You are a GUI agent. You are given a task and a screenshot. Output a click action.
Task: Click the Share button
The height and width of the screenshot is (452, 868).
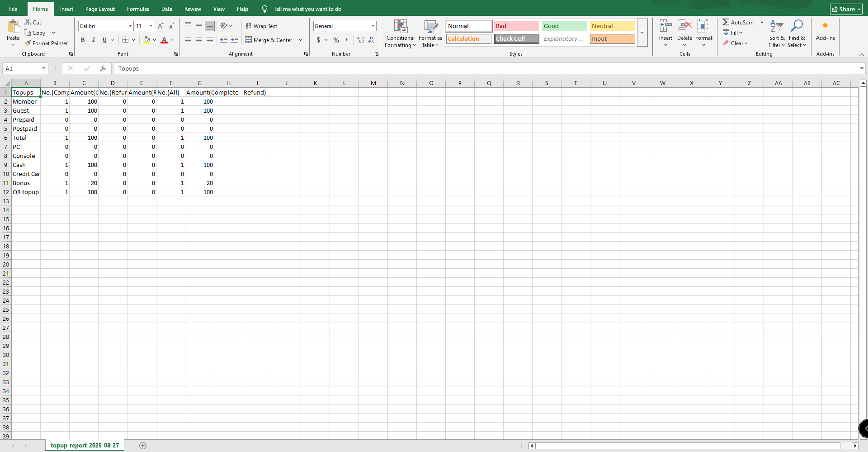(846, 9)
